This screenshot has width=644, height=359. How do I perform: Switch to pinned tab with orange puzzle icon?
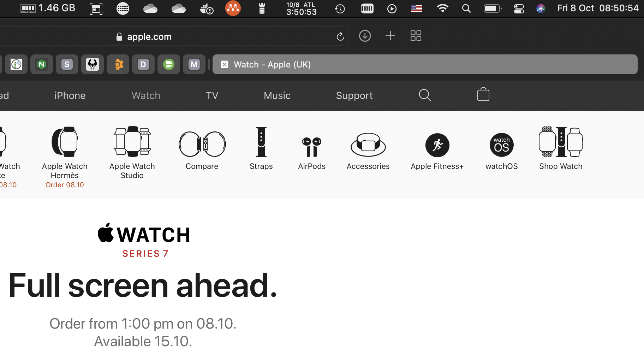coord(118,64)
